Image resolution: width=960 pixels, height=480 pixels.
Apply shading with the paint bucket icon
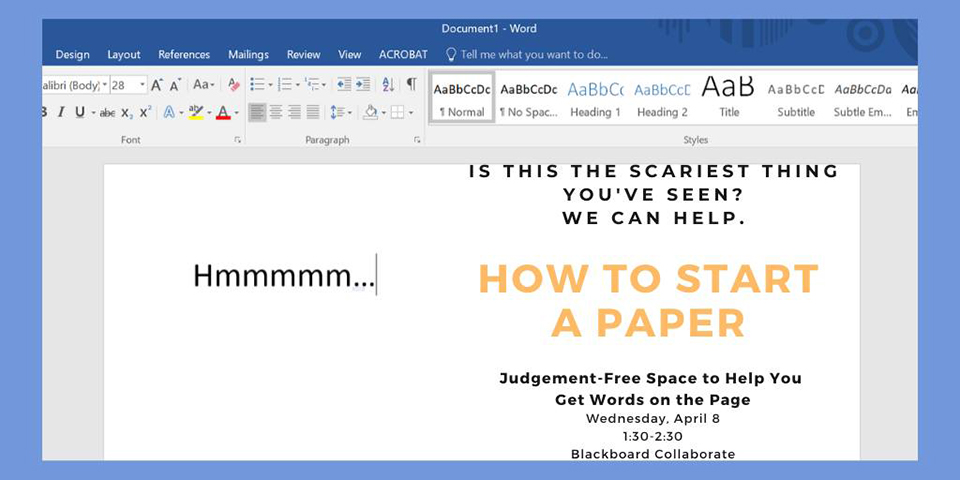pos(370,112)
